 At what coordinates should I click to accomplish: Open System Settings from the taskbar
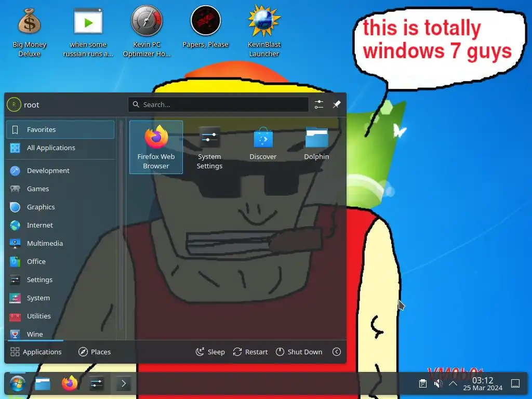96,384
